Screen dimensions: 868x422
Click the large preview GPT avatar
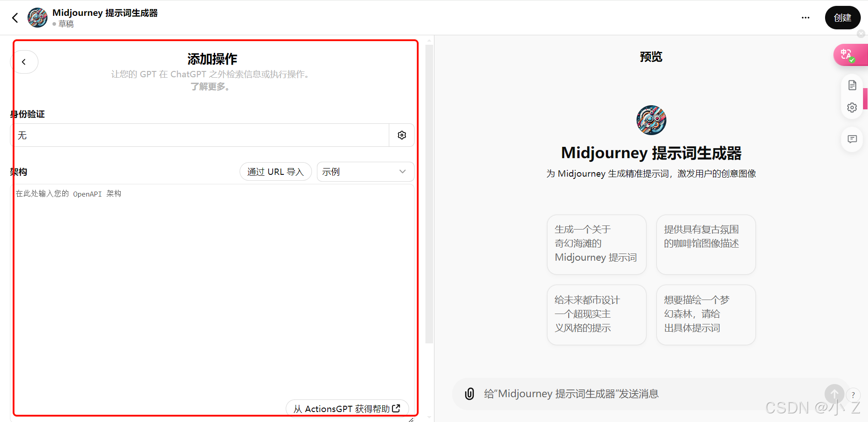tap(651, 120)
